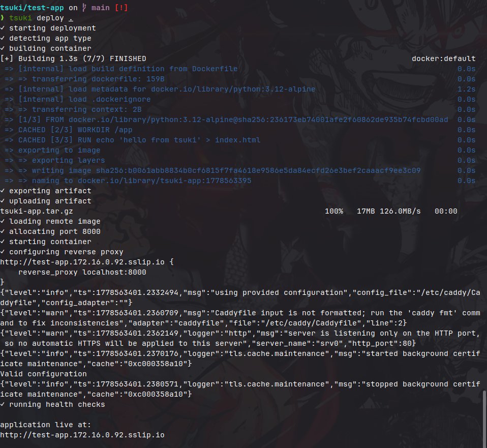Click the 00:00 upload time
This screenshot has height=448, width=487.
pyautogui.click(x=446, y=211)
